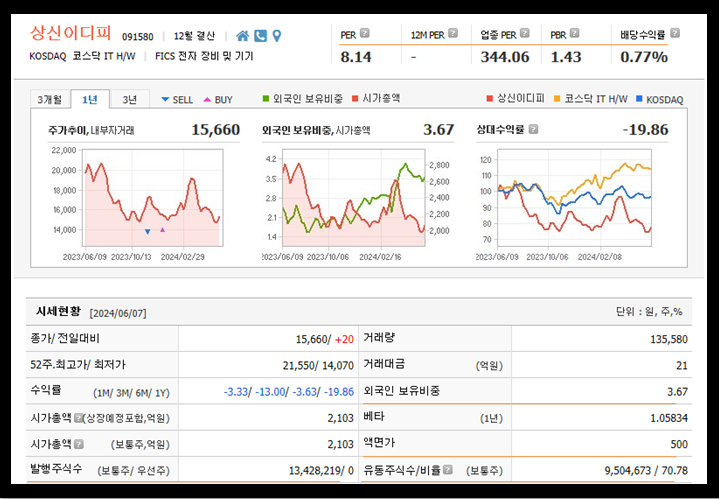Select the 1년 chart tab
The image size is (719, 499).
[x=90, y=99]
